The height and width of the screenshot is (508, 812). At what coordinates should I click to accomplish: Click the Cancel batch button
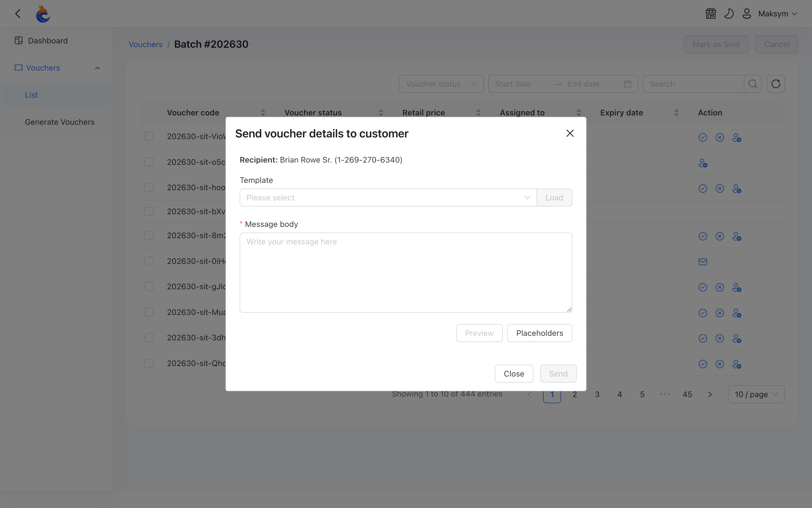(x=776, y=44)
